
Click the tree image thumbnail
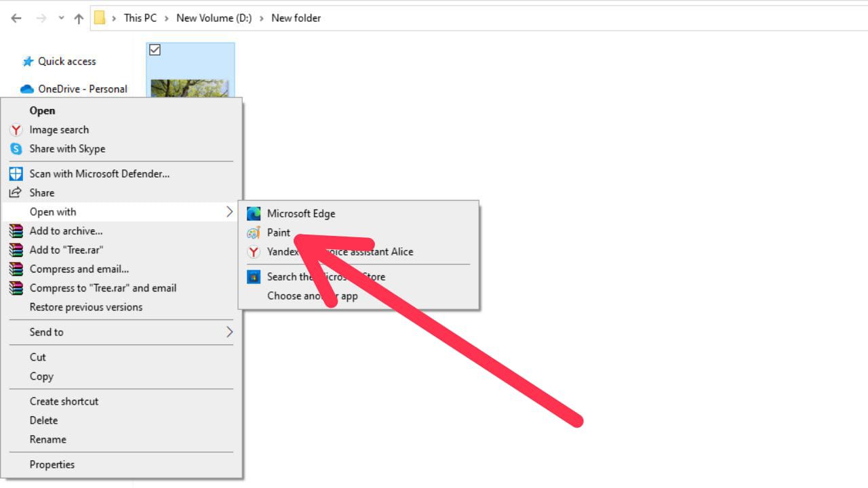[190, 89]
